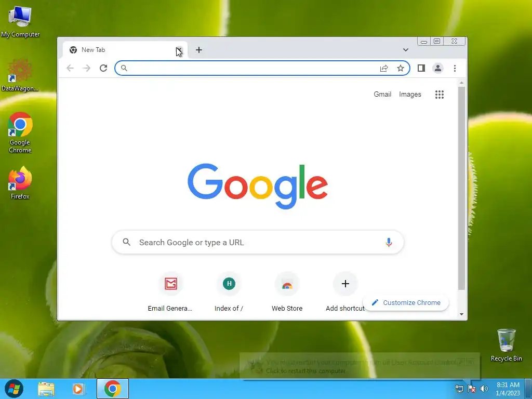Open a new tab with plus button
The image size is (532, 399).
(x=199, y=50)
